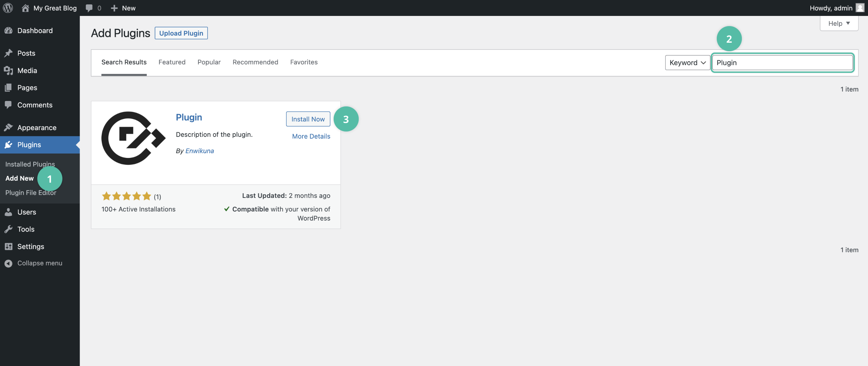Open the Dashboard menu item
This screenshot has height=366, width=868.
click(35, 30)
